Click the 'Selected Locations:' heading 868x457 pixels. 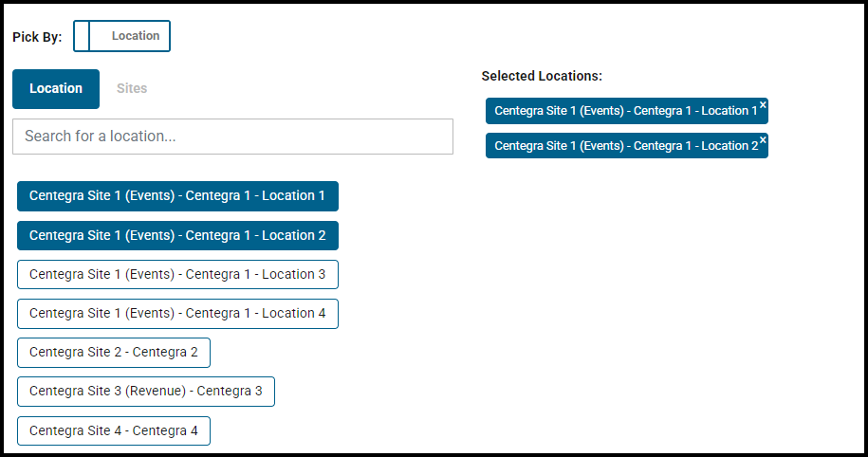pyautogui.click(x=542, y=76)
